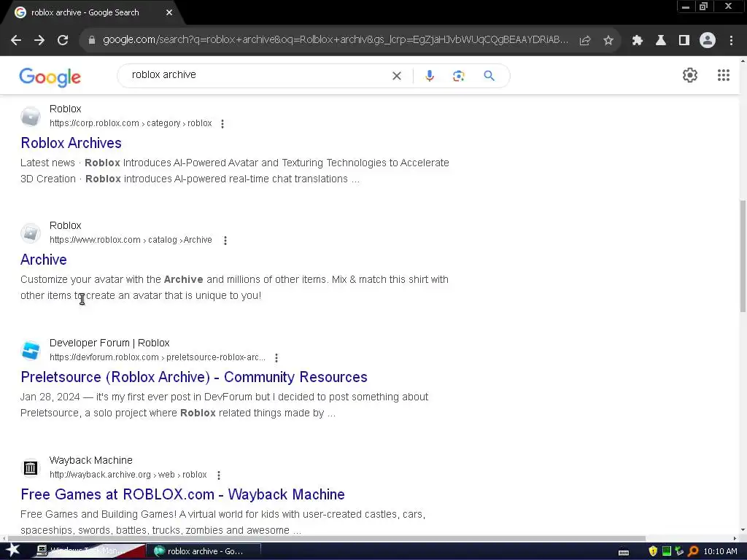Click into the search field containing roblox archive
Viewport: 747px width, 560px height.
[x=258, y=75]
